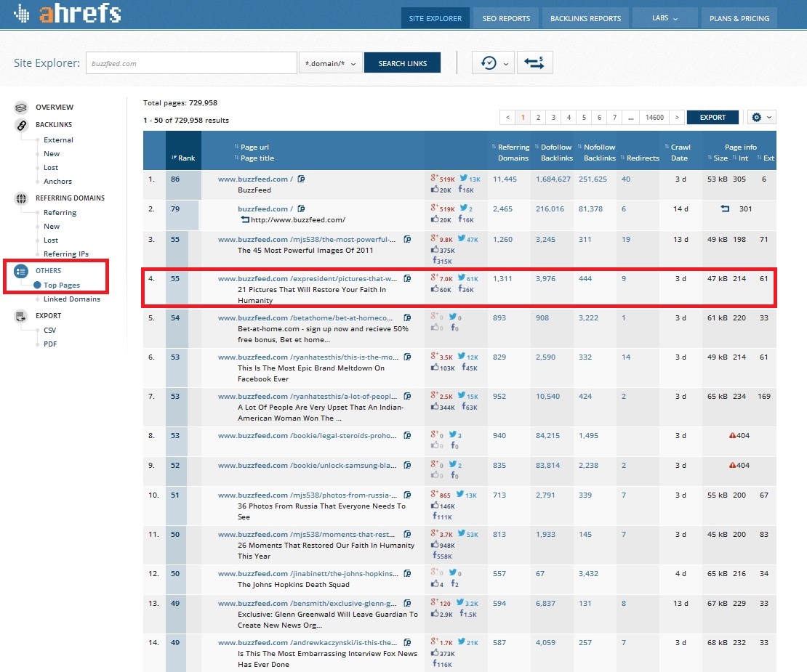
Task: Click external link icon for this-is-the-mo URL
Action: (407, 357)
